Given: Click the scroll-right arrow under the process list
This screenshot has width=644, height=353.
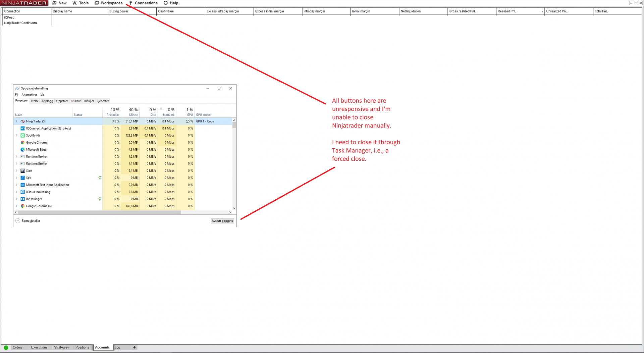Looking at the screenshot, I should (x=230, y=212).
